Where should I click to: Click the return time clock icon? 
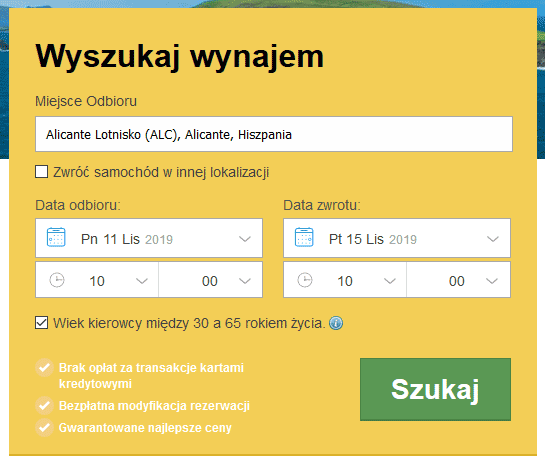pos(305,280)
